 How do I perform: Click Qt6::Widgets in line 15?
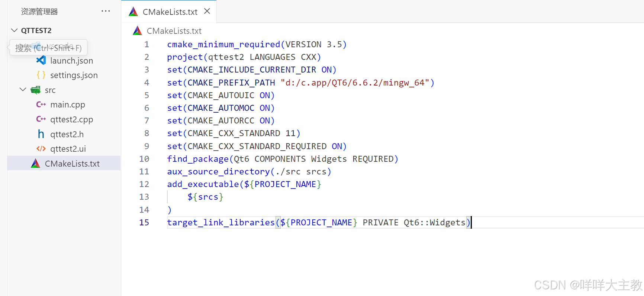pyautogui.click(x=435, y=222)
